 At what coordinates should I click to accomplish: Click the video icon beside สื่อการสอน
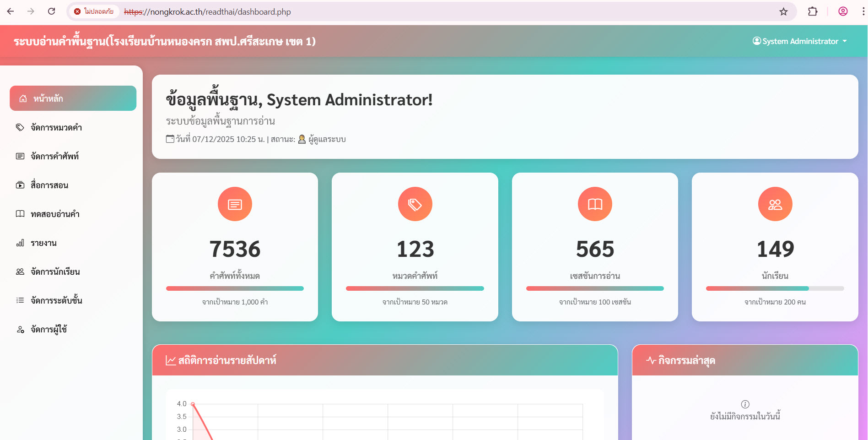pyautogui.click(x=20, y=185)
